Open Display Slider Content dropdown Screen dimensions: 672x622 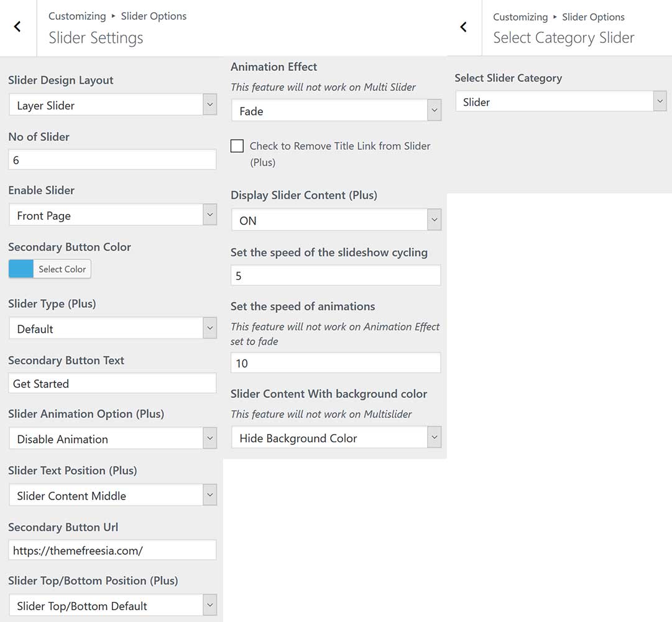click(336, 220)
